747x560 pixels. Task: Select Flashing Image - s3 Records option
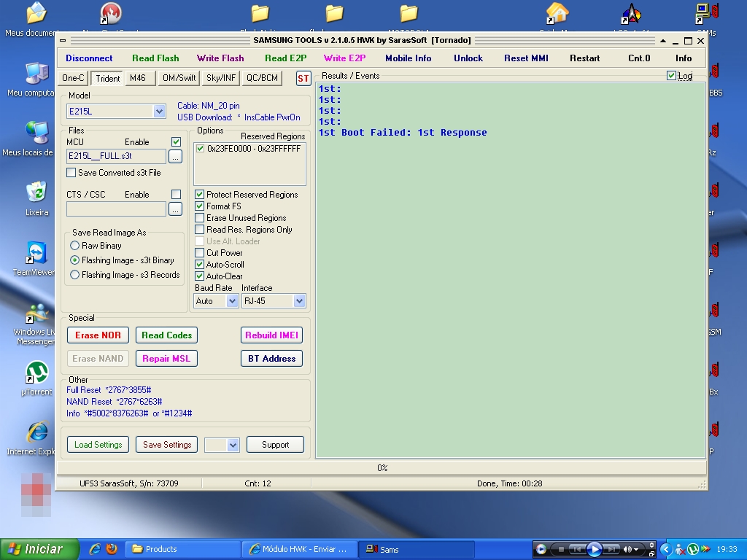click(x=75, y=275)
